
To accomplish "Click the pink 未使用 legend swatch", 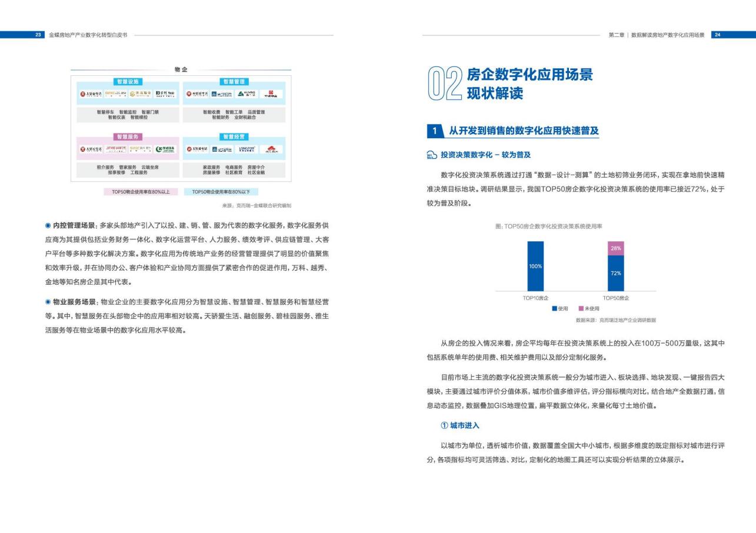I will coord(581,309).
